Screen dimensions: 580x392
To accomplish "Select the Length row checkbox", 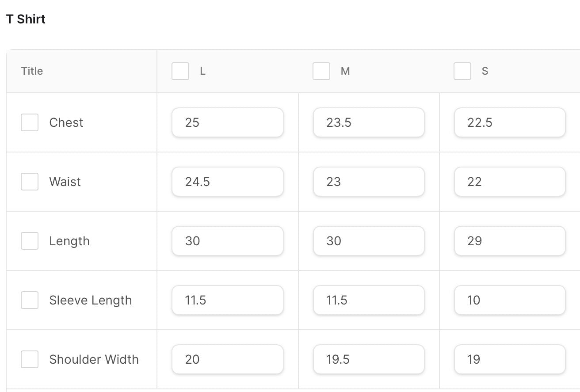I will 30,241.
